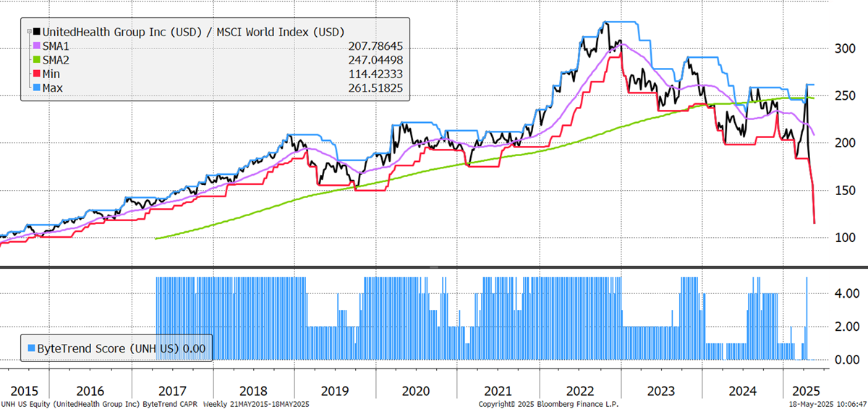Viewport: 868px width, 409px height.
Task: Click the 2023 year label on timeline
Action: coord(660,390)
